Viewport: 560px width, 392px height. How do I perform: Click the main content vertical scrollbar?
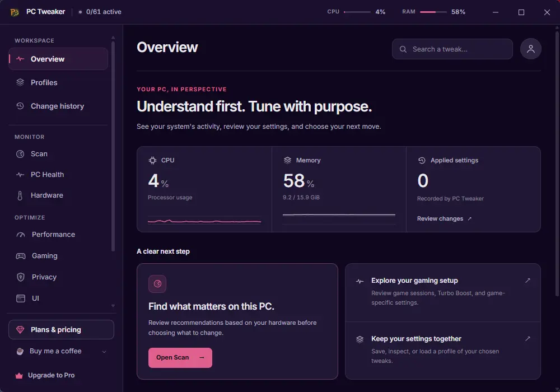557,164
